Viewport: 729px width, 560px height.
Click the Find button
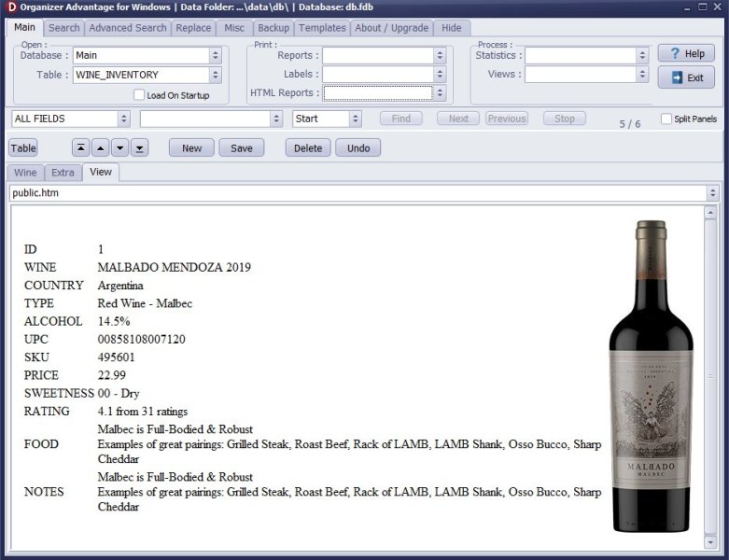[401, 119]
